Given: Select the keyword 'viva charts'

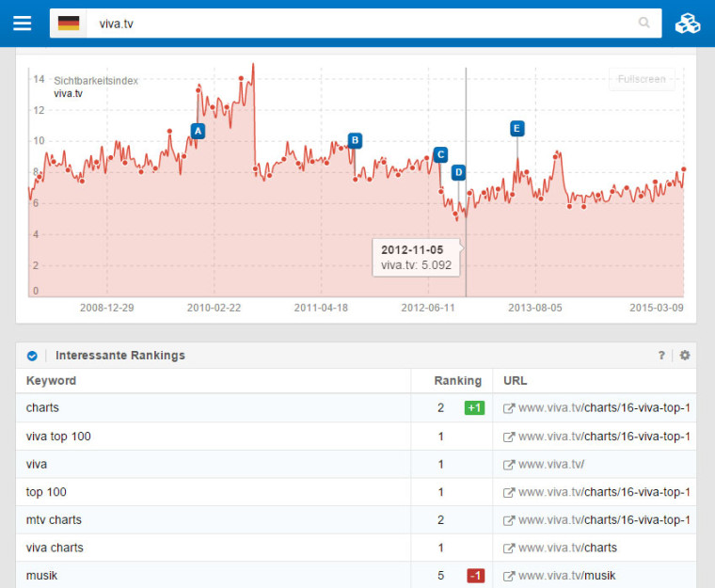Looking at the screenshot, I should [55, 548].
